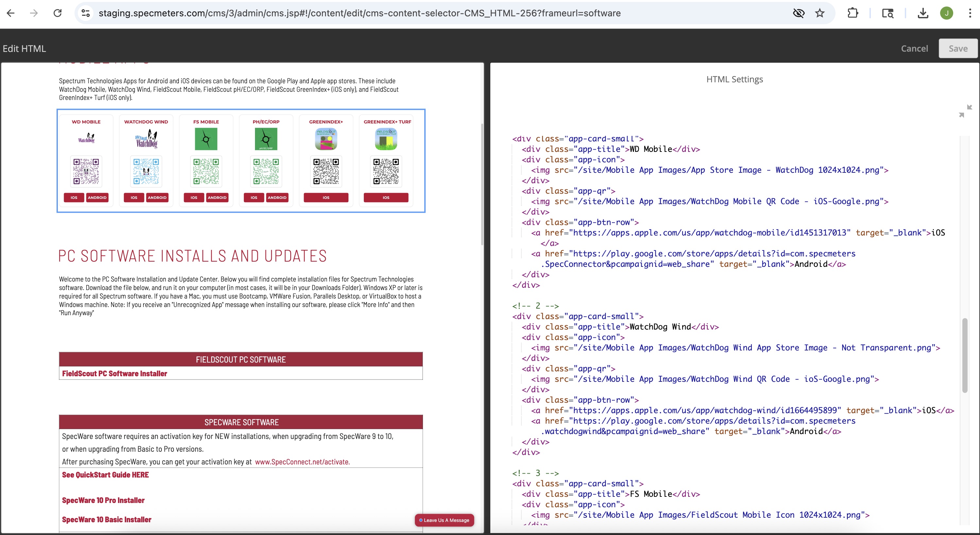Click the WD Mobile iOS button

(x=74, y=197)
